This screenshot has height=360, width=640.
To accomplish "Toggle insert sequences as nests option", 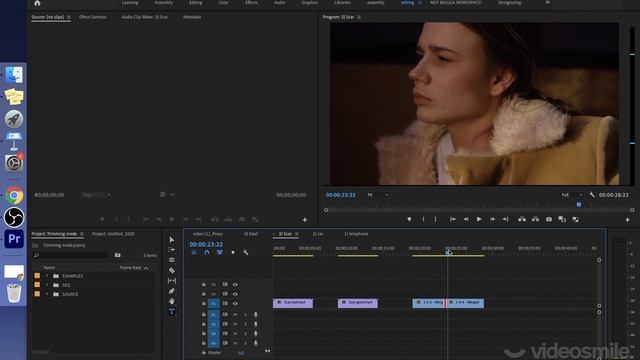I will pos(194,253).
